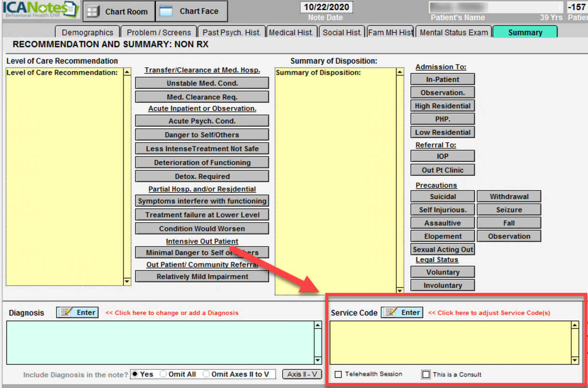Click Relatively Mild Impairment
The height and width of the screenshot is (388, 588).
tap(202, 276)
